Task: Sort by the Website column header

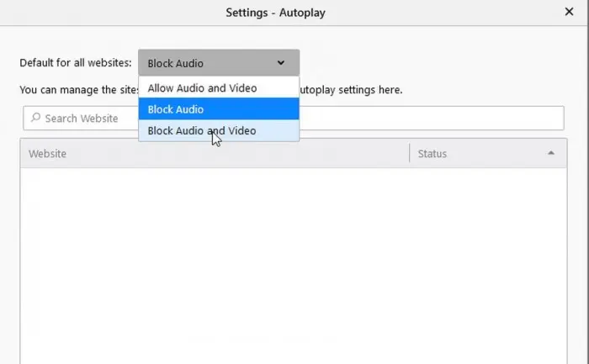Action: [x=215, y=154]
